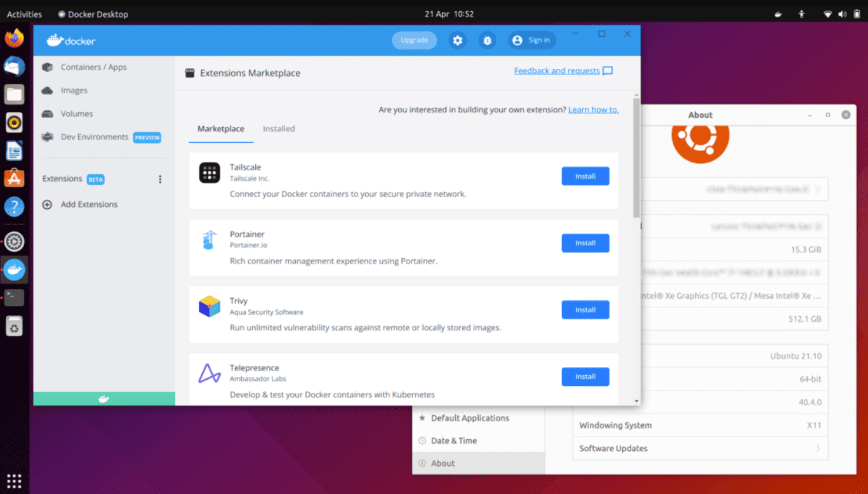Open the troubleshoot bug icon
The image size is (868, 494).
click(x=487, y=40)
